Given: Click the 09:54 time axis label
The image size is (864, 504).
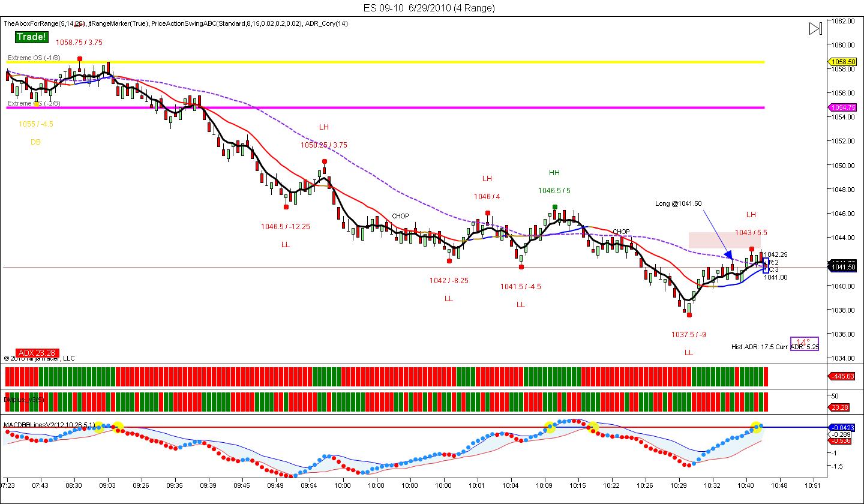Looking at the screenshot, I should click(x=309, y=485).
